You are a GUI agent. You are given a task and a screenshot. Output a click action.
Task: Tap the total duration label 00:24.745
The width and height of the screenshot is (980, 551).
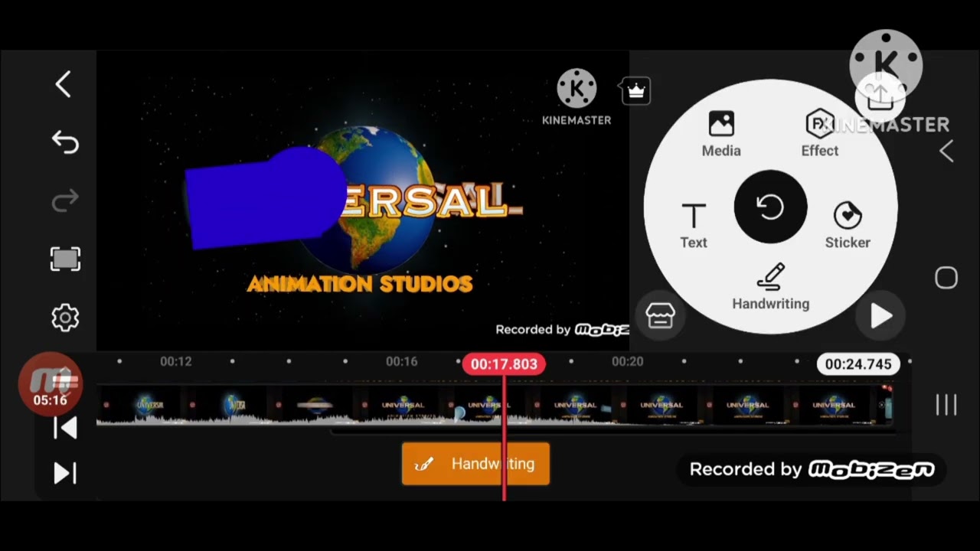click(858, 364)
